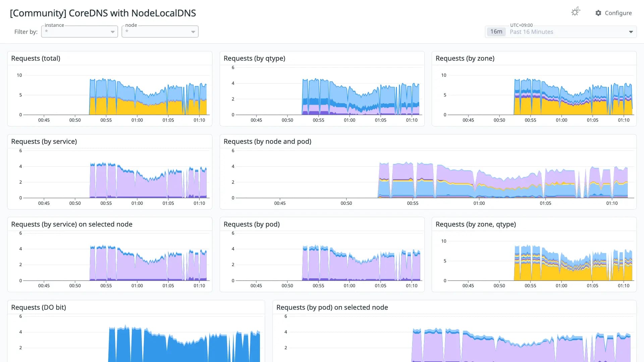Open the Past 16 Minutes time range dropdown

pyautogui.click(x=561, y=32)
